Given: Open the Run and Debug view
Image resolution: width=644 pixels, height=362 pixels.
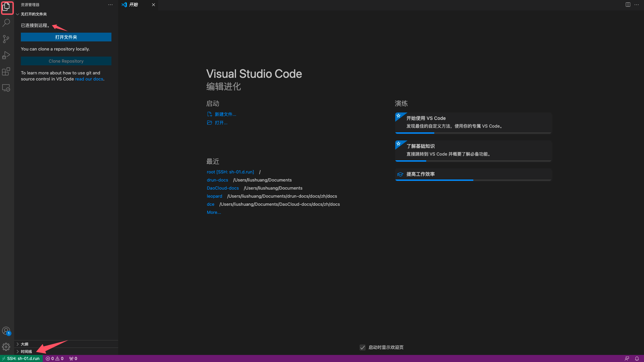Looking at the screenshot, I should 6,55.
